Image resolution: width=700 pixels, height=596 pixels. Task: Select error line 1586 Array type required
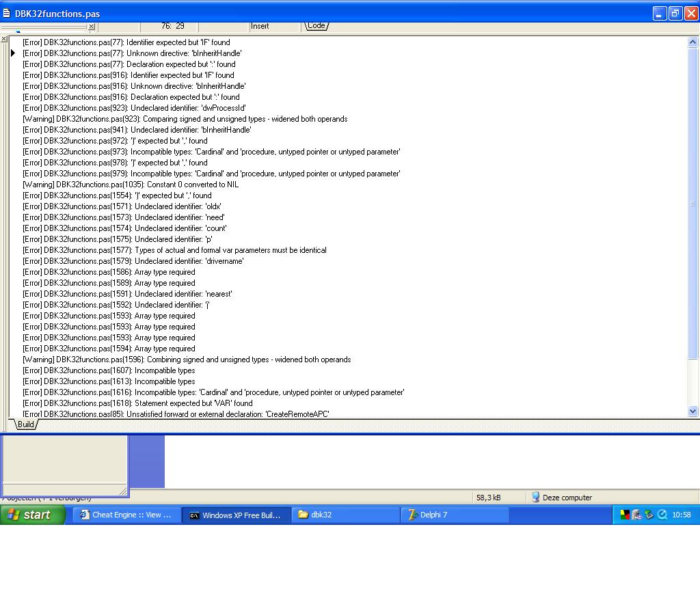[109, 272]
